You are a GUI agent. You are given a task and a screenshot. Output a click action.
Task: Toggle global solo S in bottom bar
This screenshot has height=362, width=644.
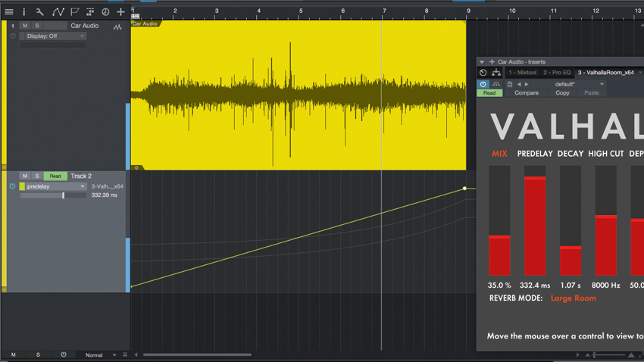[38, 354]
